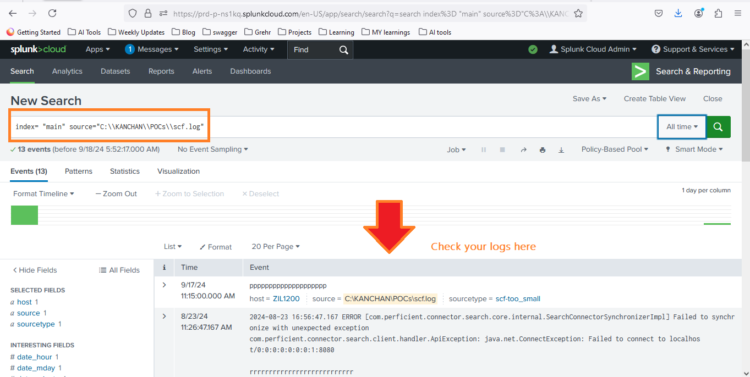Click Zoom Out on timeline
The height and width of the screenshot is (377, 750).
coord(116,194)
